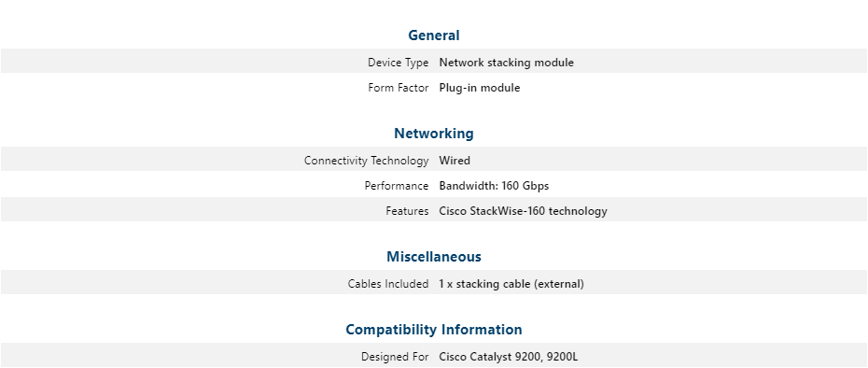Select Cisco StackWise-160 technology text
The height and width of the screenshot is (368, 868).
(523, 211)
